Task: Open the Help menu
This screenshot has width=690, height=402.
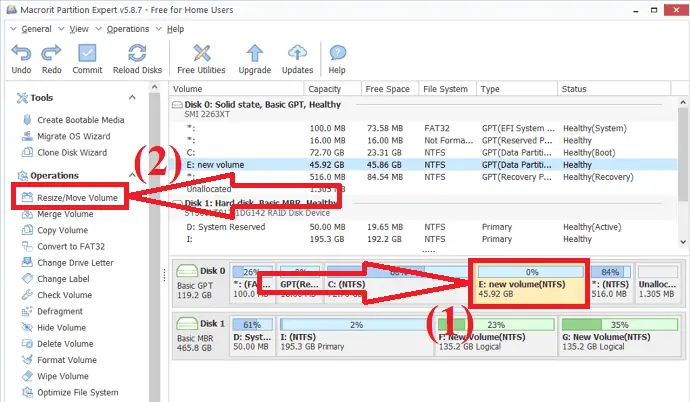Action: (x=175, y=29)
